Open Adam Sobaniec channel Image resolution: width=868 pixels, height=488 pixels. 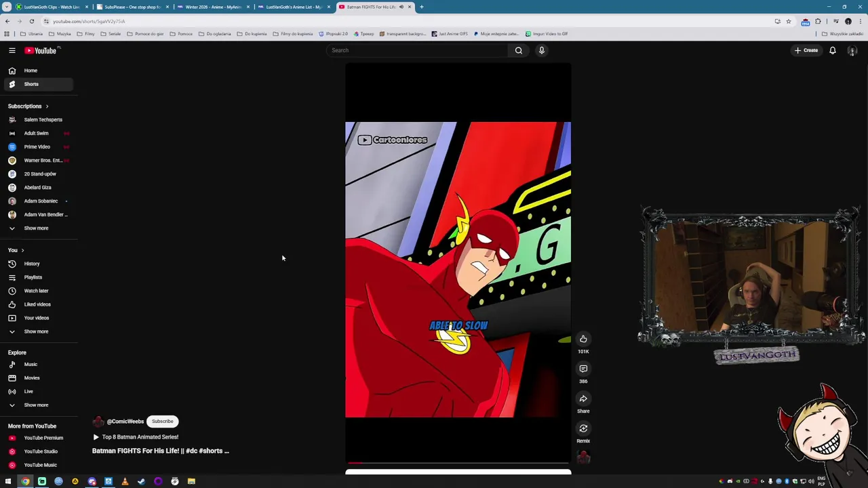[x=38, y=201]
